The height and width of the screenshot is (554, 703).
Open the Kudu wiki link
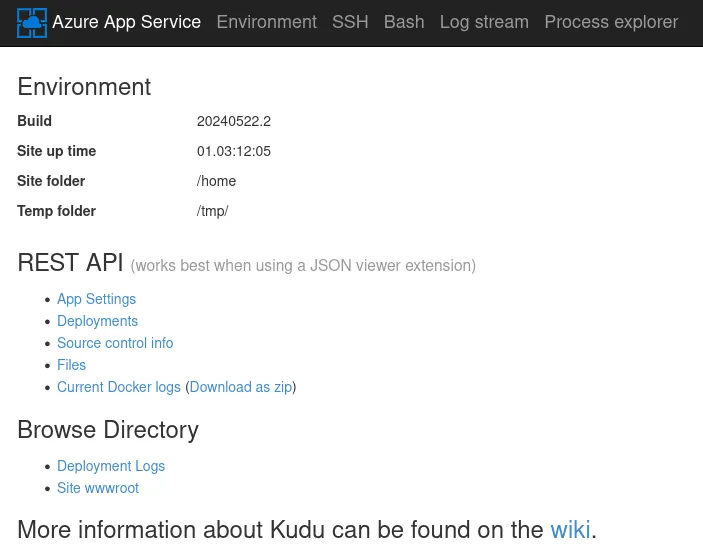coord(570,529)
